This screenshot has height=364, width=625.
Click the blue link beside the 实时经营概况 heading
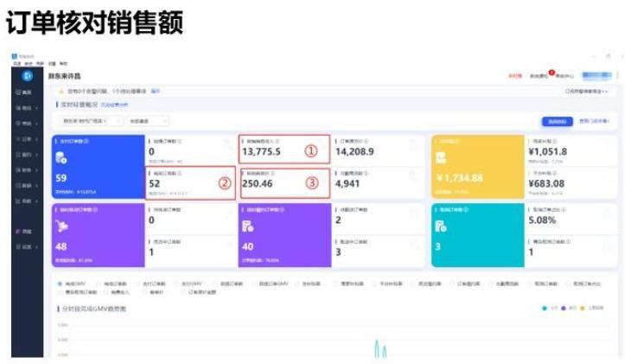(x=114, y=105)
